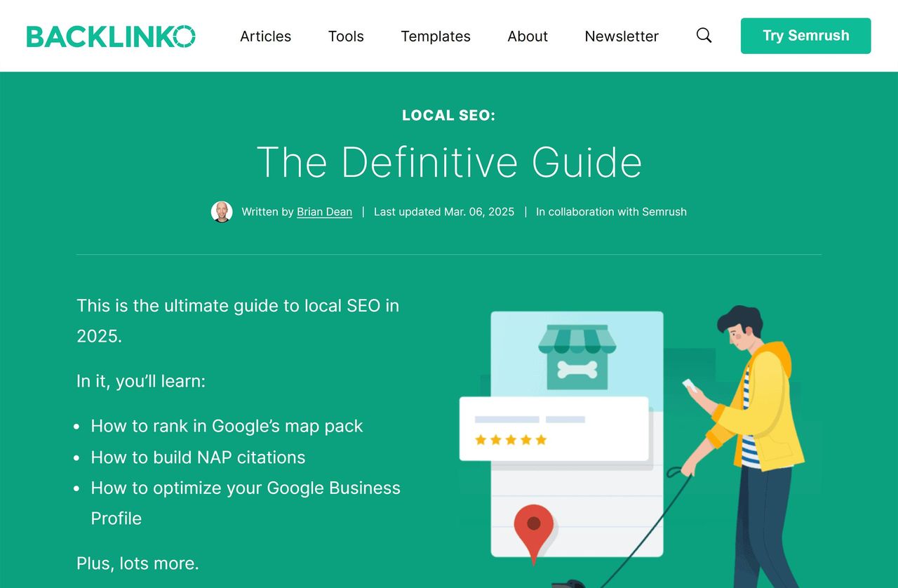The height and width of the screenshot is (588, 898).
Task: Click "How to rank in Google's map pack"
Action: [227, 427]
